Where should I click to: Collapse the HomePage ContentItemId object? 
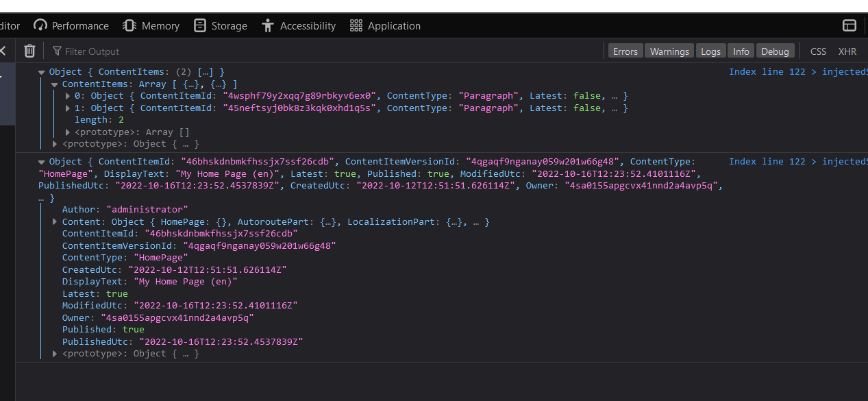coord(42,162)
